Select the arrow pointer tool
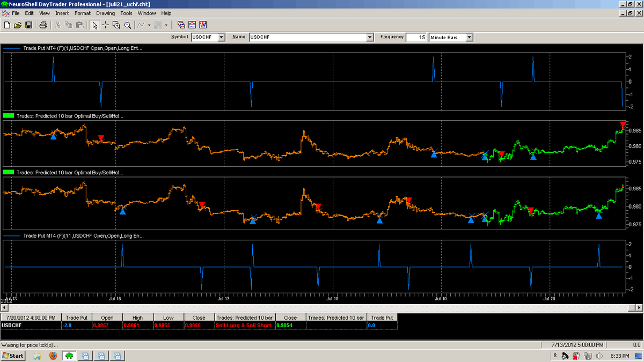The image size is (644, 362). pyautogui.click(x=94, y=25)
